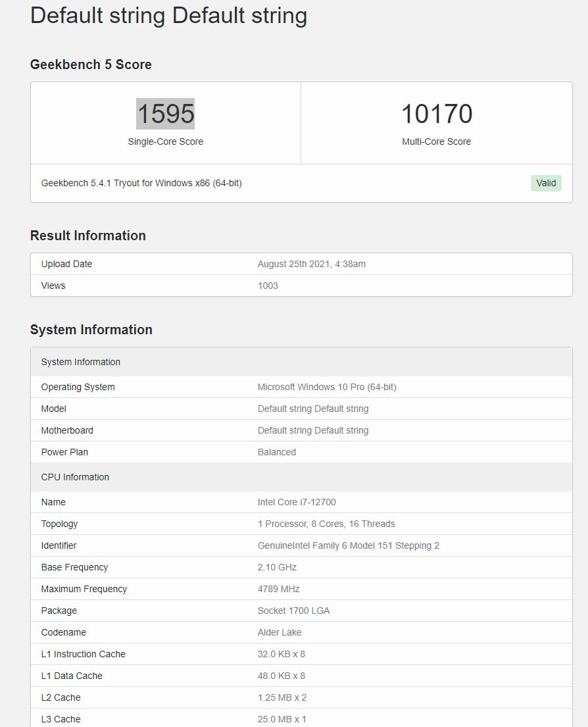The height and width of the screenshot is (727, 588).
Task: Click the Geekbench 5 Score heading
Action: coord(91,64)
